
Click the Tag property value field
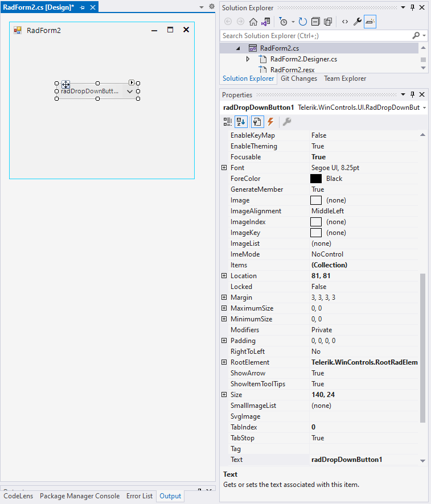[x=364, y=449]
